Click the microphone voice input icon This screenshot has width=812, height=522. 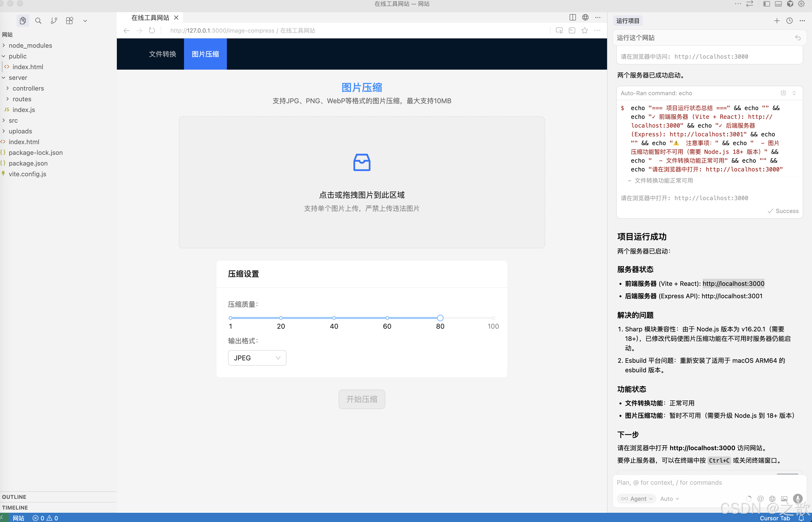(798, 498)
